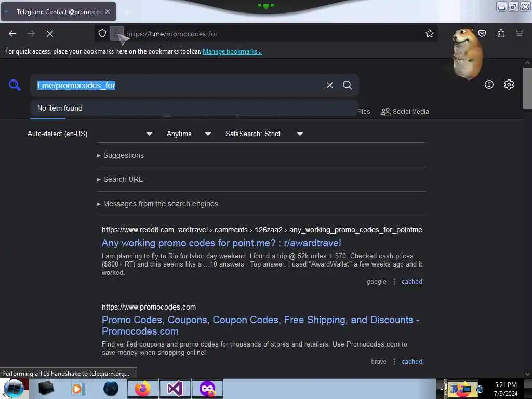
Task: Click options dots beside google engine
Action: (394, 282)
